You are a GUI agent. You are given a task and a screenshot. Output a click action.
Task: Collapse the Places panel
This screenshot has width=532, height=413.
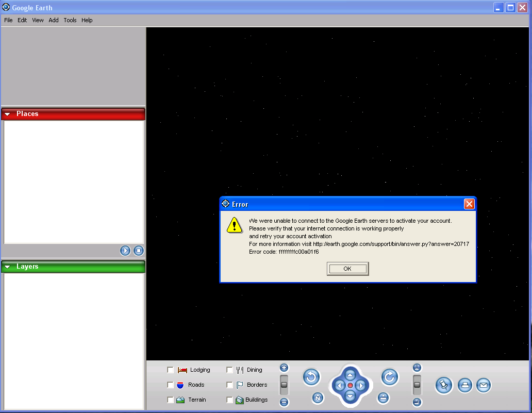pos(7,114)
